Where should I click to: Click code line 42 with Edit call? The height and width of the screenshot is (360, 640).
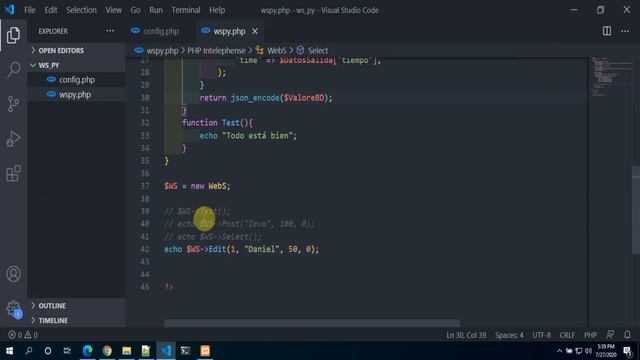[241, 249]
